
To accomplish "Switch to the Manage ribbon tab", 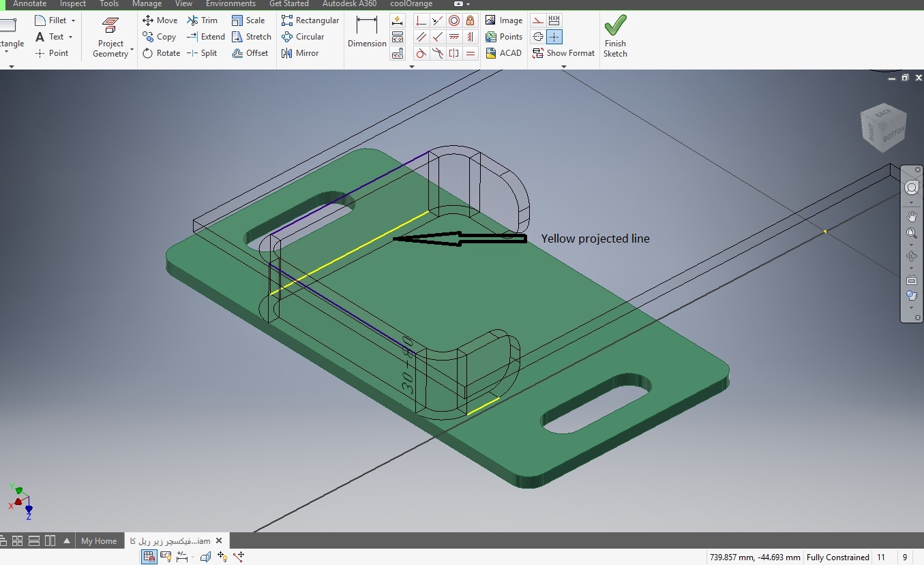I will (x=147, y=4).
